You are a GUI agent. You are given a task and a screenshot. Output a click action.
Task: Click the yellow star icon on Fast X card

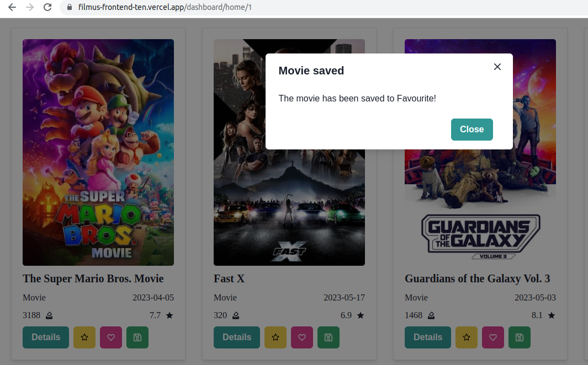[x=276, y=337]
